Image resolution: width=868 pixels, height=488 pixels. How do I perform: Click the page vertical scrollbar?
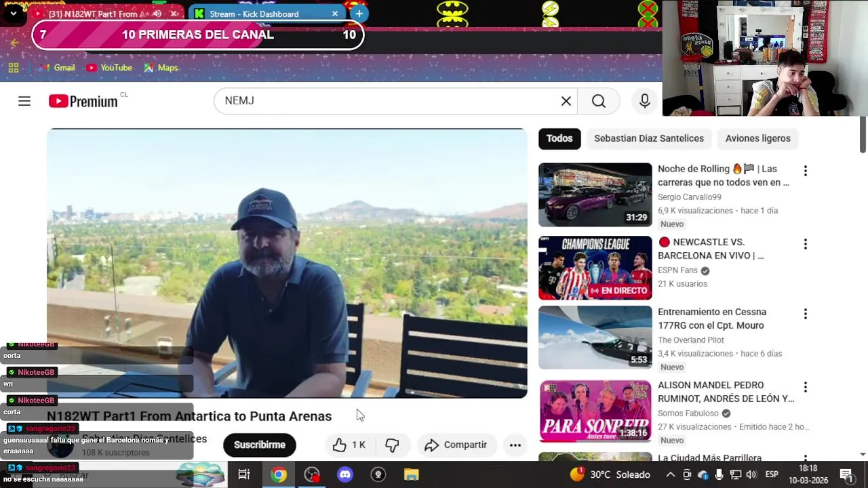pyautogui.click(x=863, y=134)
